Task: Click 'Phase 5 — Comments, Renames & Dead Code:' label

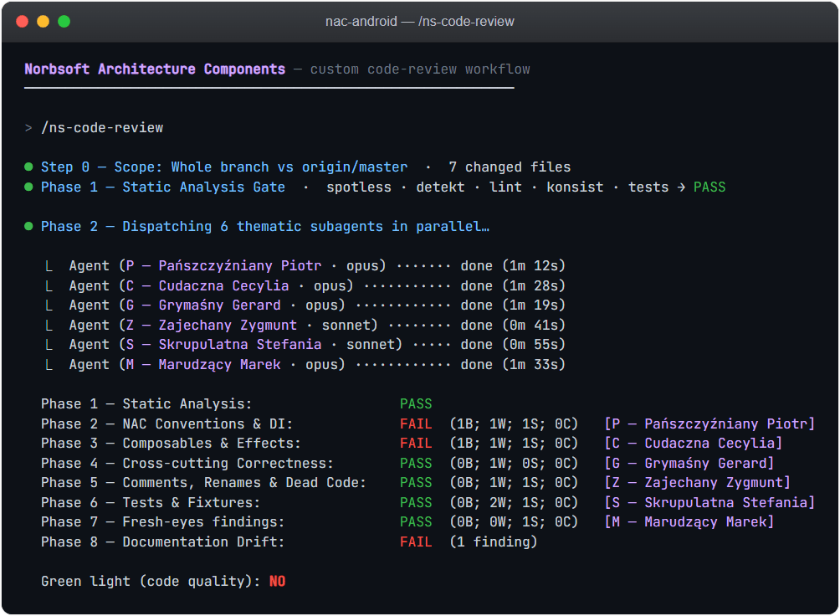Action: coord(203,483)
